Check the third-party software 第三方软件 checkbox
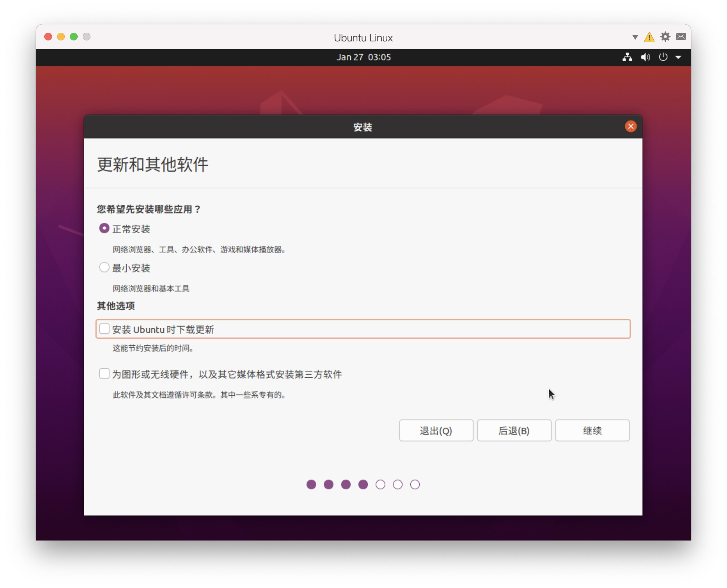Image resolution: width=727 pixels, height=588 pixels. 104,374
